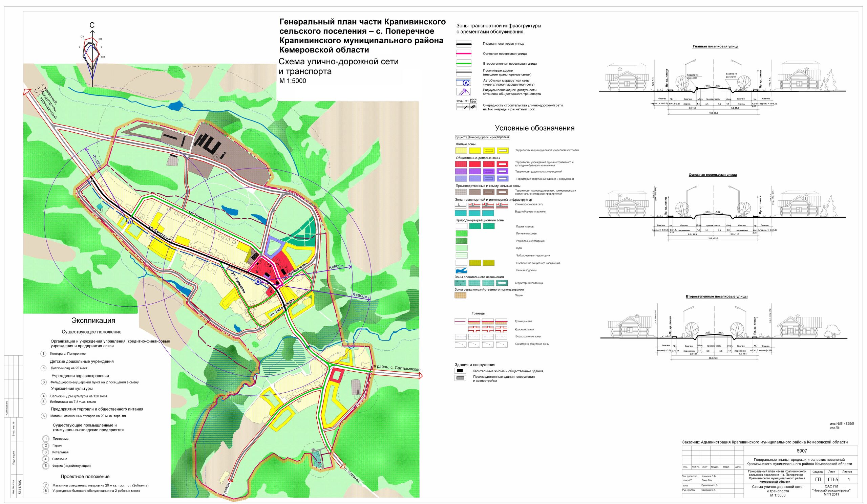Click the R=600м radius label
The image size is (867, 504).
coord(360,296)
